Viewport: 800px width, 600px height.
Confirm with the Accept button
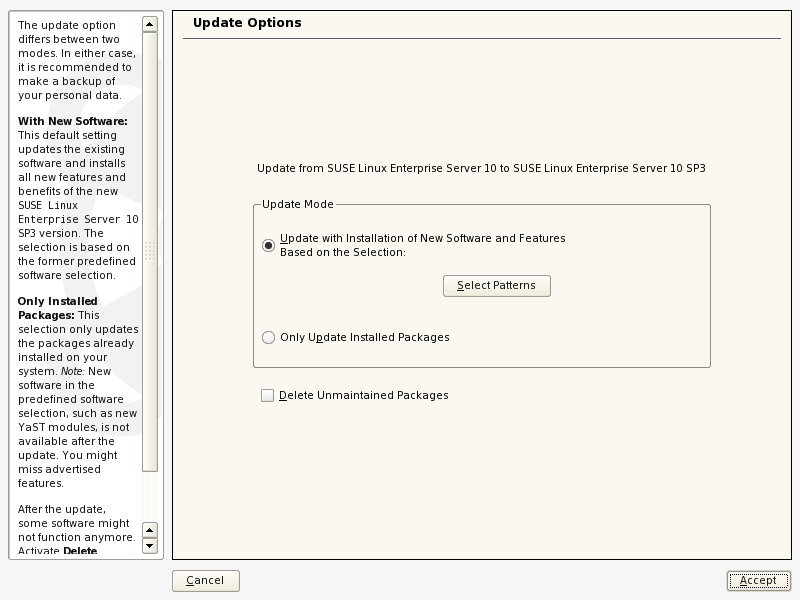point(758,581)
